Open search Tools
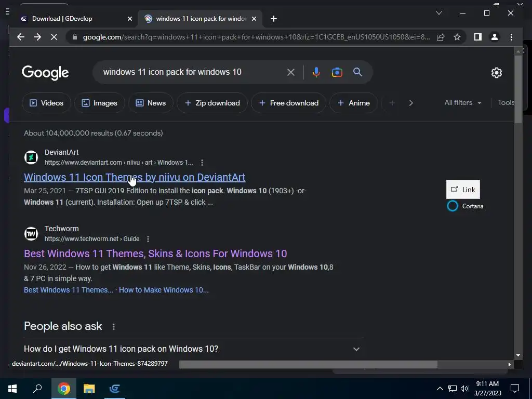Image resolution: width=532 pixels, height=399 pixels. 506,102
